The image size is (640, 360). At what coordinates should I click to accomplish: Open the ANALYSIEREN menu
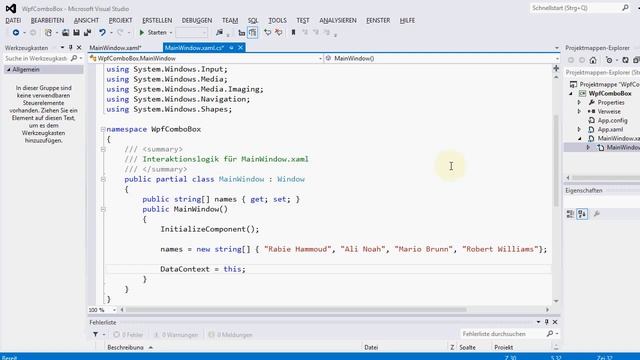click(338, 20)
